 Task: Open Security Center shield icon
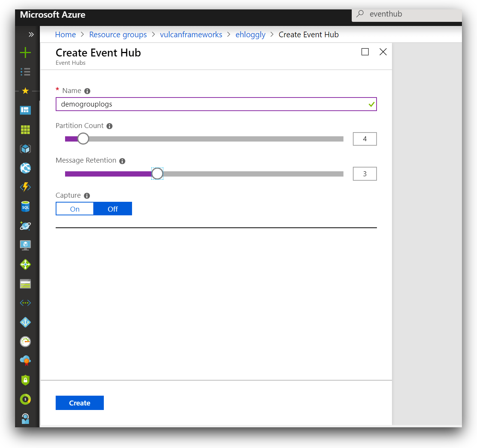click(25, 380)
